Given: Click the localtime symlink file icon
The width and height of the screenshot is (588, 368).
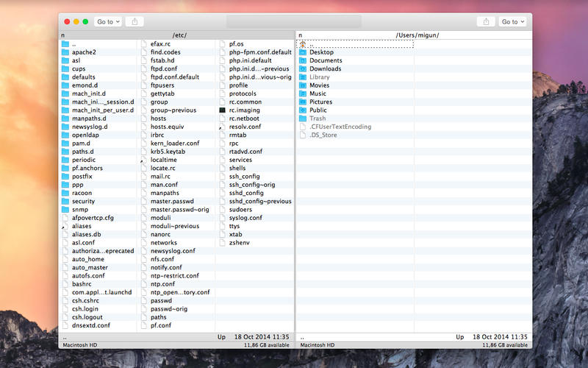Looking at the screenshot, I should pyautogui.click(x=143, y=160).
